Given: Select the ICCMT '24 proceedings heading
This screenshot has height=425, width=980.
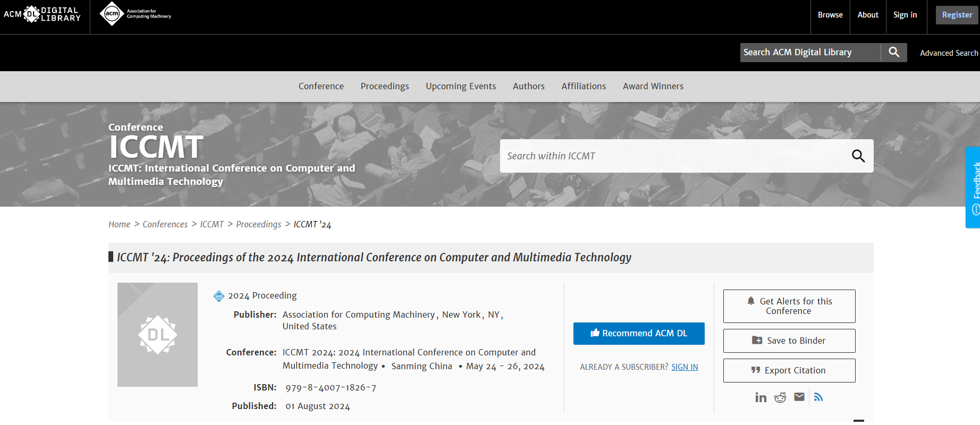Looking at the screenshot, I should [374, 257].
